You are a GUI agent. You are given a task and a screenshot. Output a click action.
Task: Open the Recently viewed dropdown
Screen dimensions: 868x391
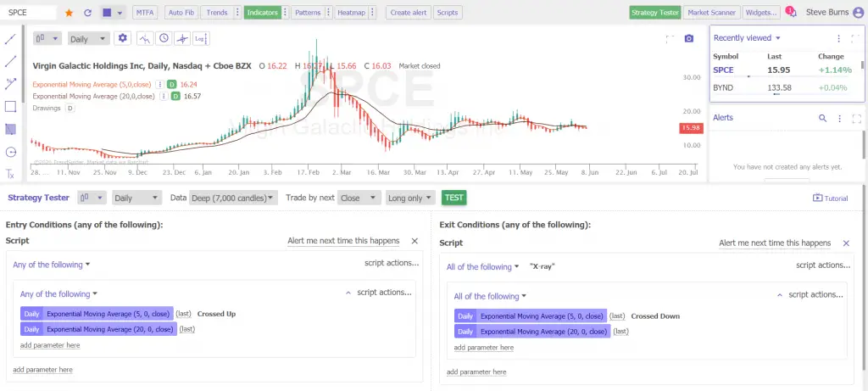(x=747, y=38)
